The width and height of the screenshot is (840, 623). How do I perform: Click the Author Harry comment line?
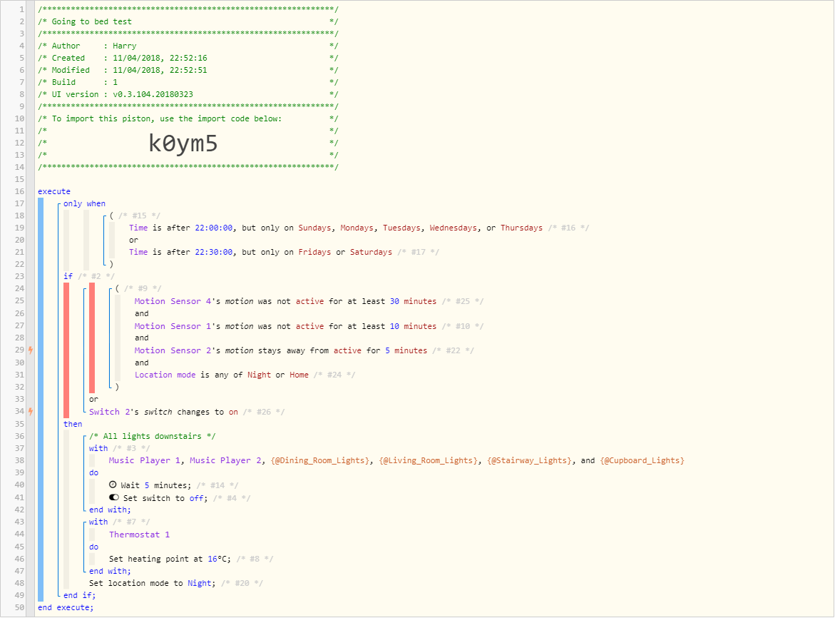click(189, 46)
